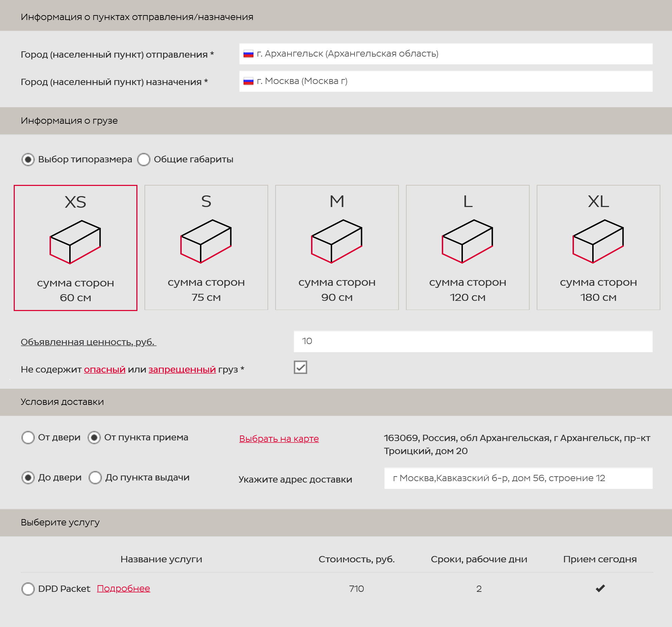Click the 710 cost value

click(x=356, y=589)
